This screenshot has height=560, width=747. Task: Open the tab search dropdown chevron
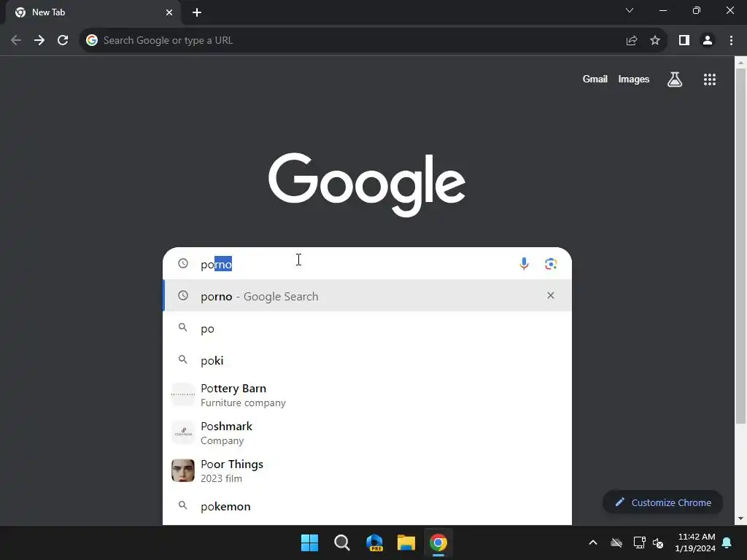tap(630, 10)
